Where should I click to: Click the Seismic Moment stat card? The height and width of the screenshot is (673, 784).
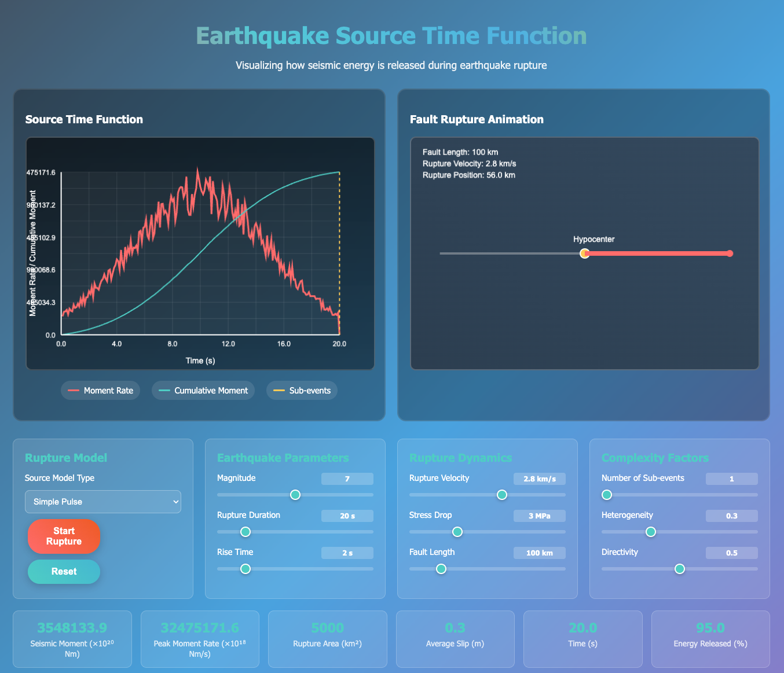pyautogui.click(x=72, y=639)
